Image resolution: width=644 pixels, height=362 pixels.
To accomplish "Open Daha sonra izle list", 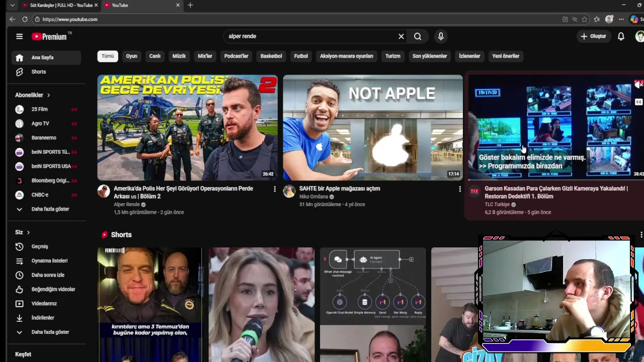I will pyautogui.click(x=46, y=275).
